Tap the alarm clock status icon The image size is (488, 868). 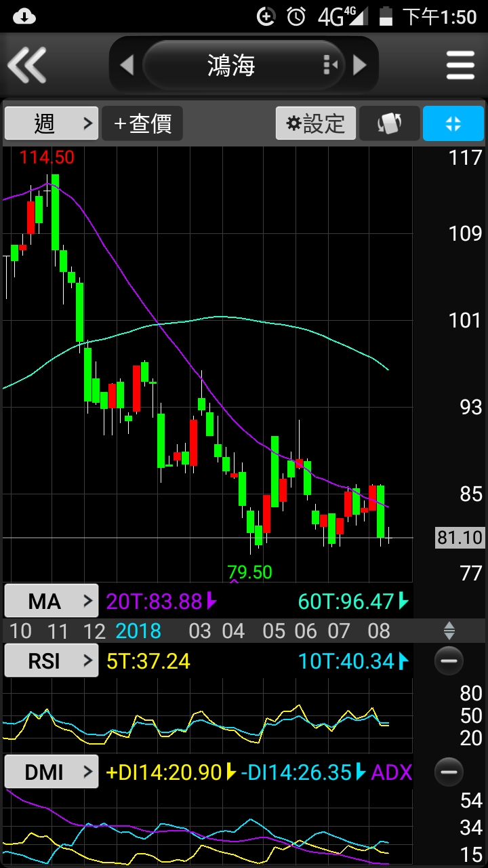296,16
